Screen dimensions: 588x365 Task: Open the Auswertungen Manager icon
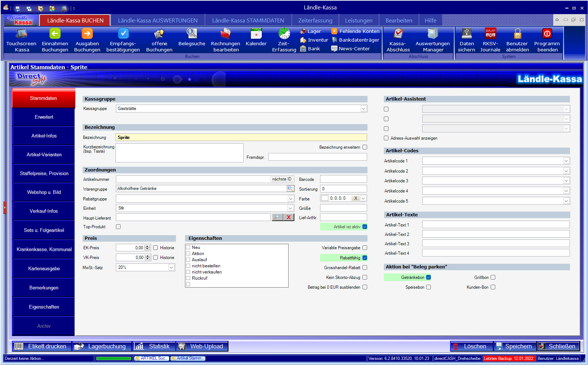point(433,34)
